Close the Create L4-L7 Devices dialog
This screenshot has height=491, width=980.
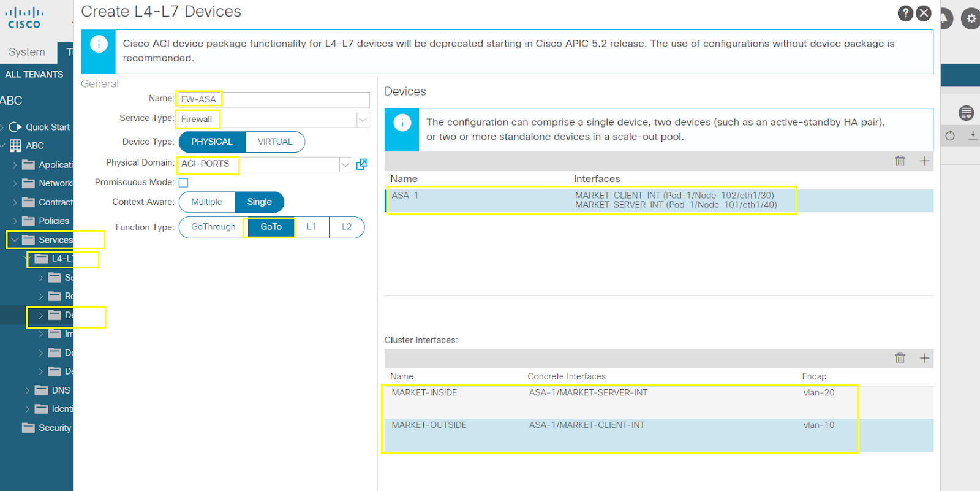[924, 13]
